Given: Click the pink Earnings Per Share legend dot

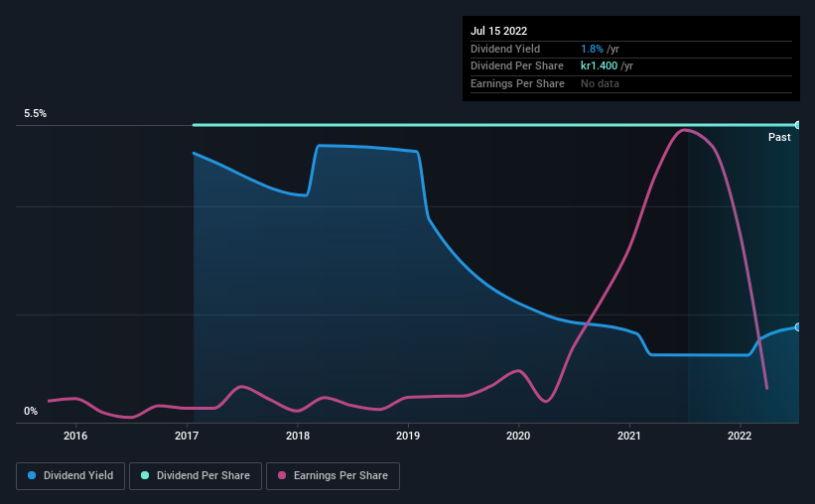Looking at the screenshot, I should tap(282, 475).
